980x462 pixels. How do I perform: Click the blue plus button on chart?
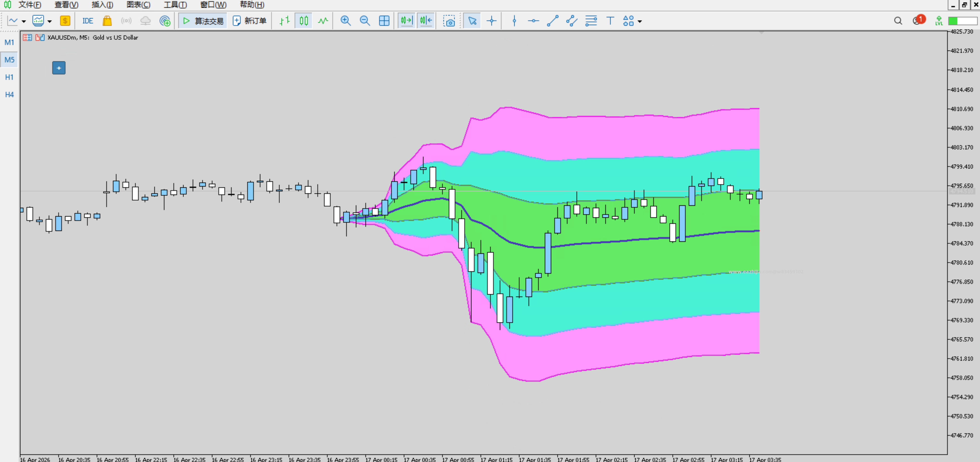pos(59,68)
